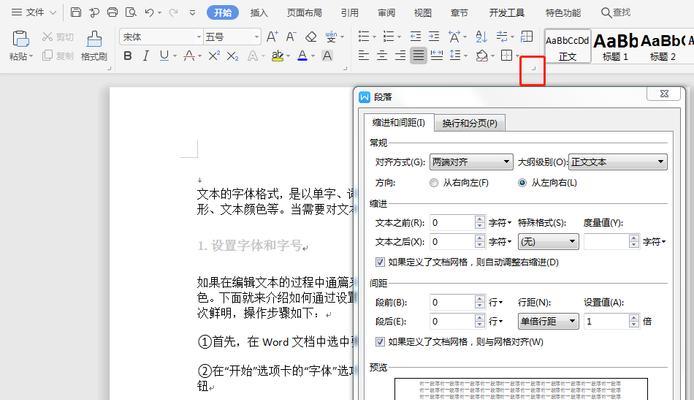This screenshot has width=694, height=400.
Task: Click the undo arrow icon
Action: click(150, 13)
